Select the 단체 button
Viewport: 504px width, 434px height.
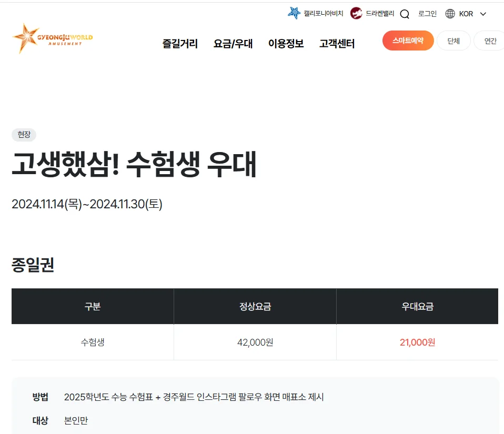(x=453, y=40)
